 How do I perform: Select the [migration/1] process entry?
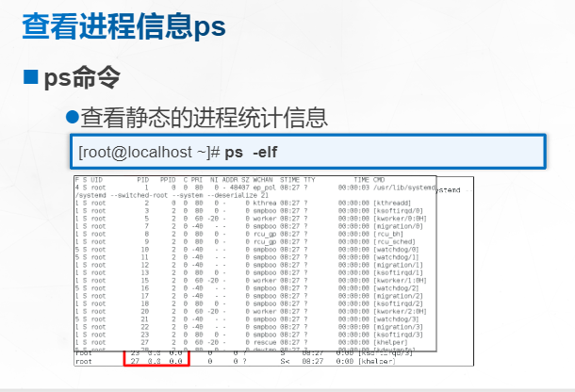pos(398,265)
